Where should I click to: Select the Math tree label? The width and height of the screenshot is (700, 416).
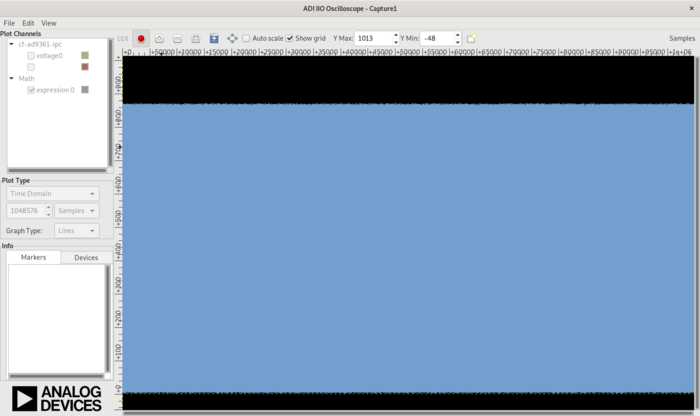[26, 78]
